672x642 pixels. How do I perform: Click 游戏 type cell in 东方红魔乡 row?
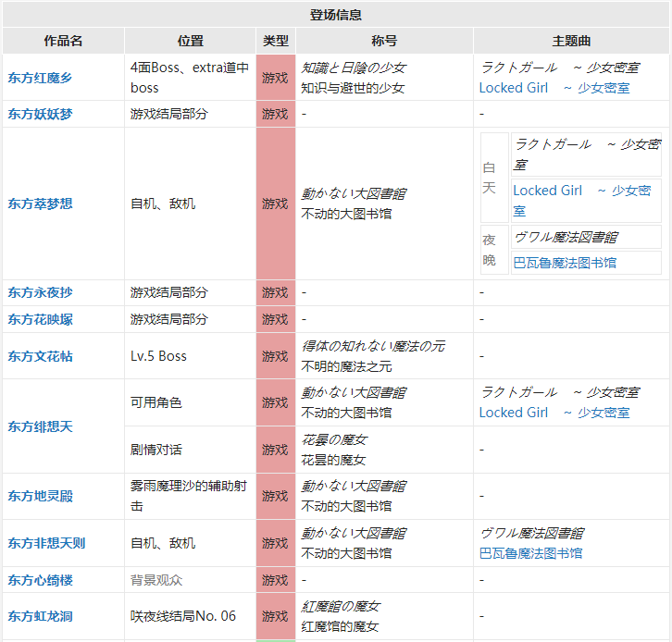click(x=276, y=78)
